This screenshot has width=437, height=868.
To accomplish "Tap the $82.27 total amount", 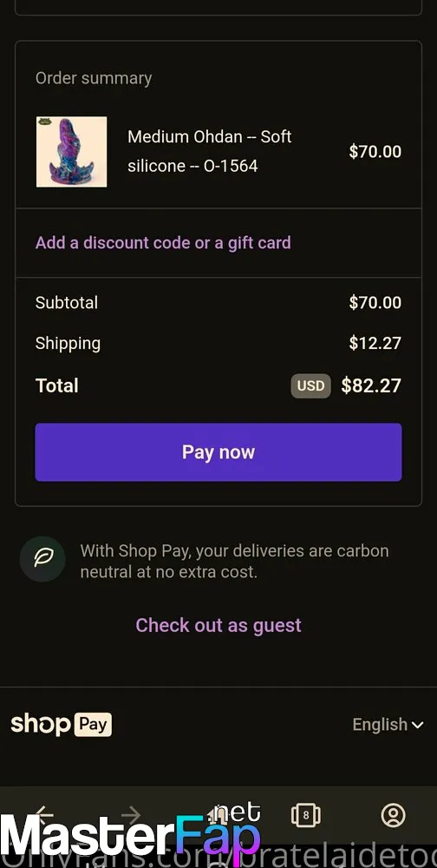I will [371, 386].
